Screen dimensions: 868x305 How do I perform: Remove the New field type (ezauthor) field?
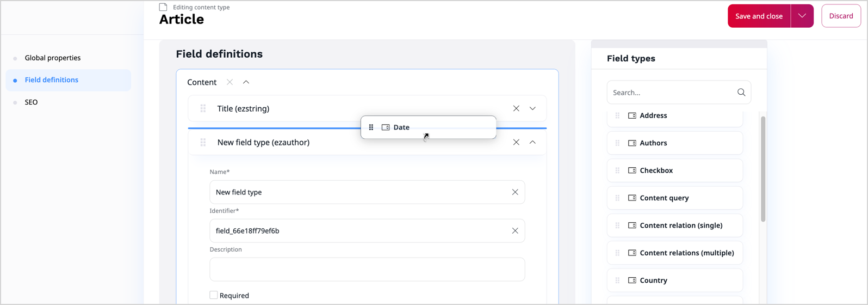(516, 142)
